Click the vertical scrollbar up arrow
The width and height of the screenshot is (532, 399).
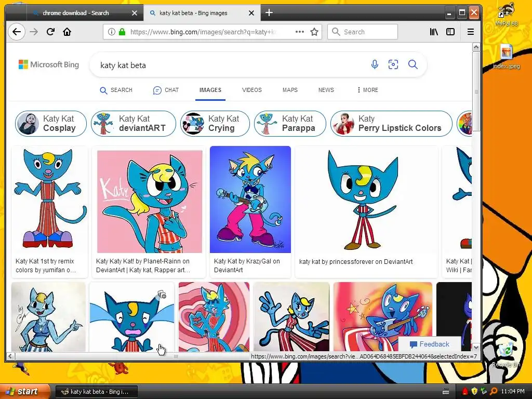[x=476, y=47]
